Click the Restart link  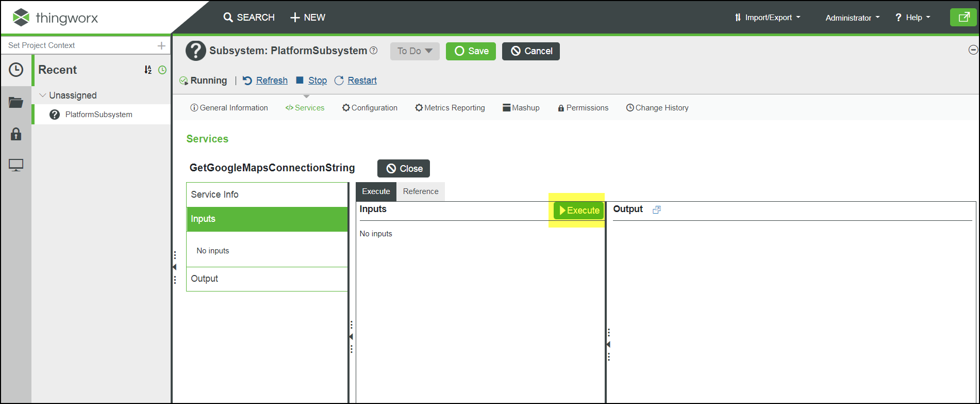tap(362, 80)
